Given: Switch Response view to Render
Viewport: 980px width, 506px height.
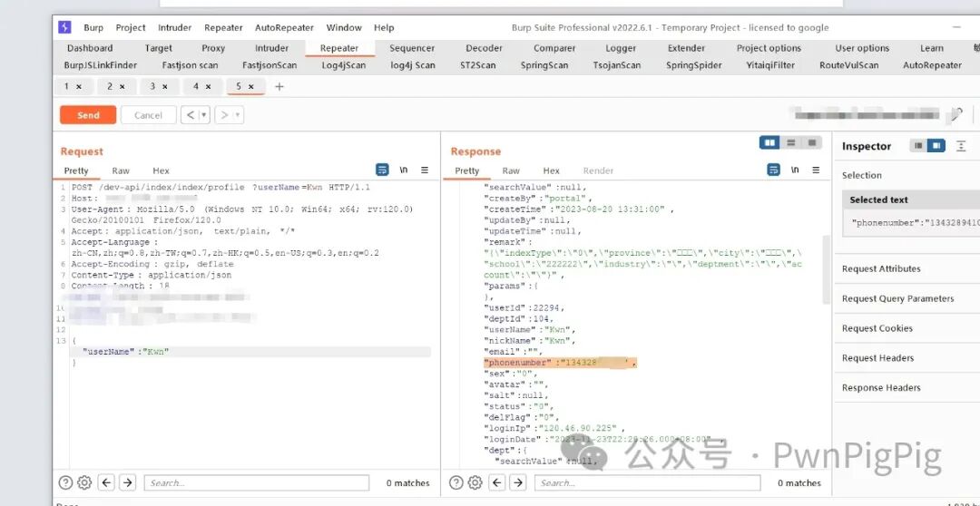Looking at the screenshot, I should pyautogui.click(x=598, y=170).
